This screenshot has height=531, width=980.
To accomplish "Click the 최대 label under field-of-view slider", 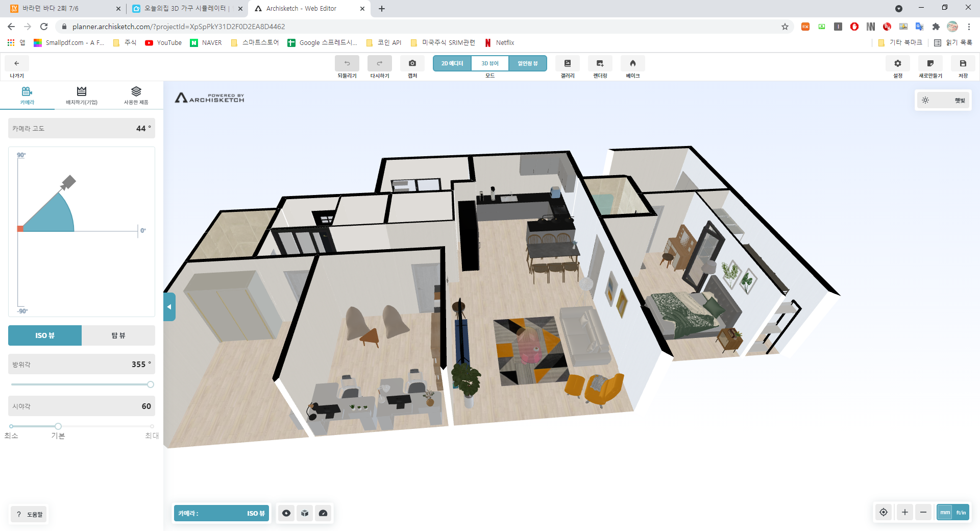I will tap(152, 436).
